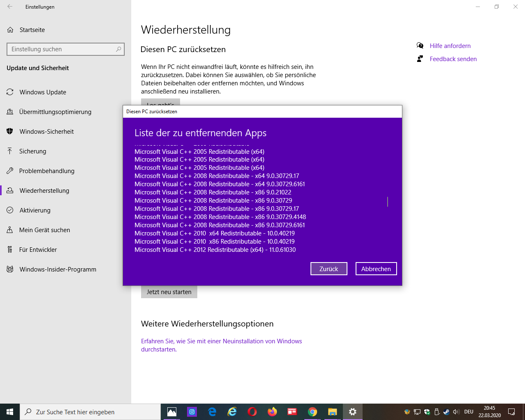Select Visual C++ 2008 x86 9.0.21022 entry
The image size is (525, 420).
(213, 192)
